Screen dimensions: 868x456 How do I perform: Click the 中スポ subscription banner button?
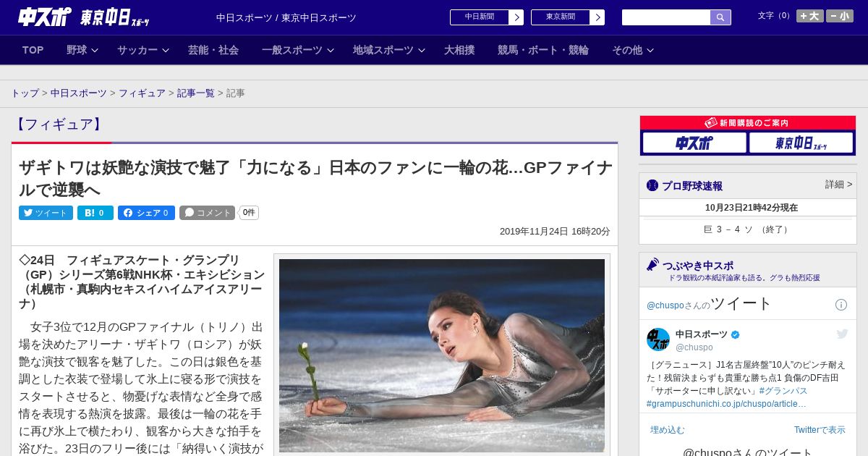tap(694, 143)
